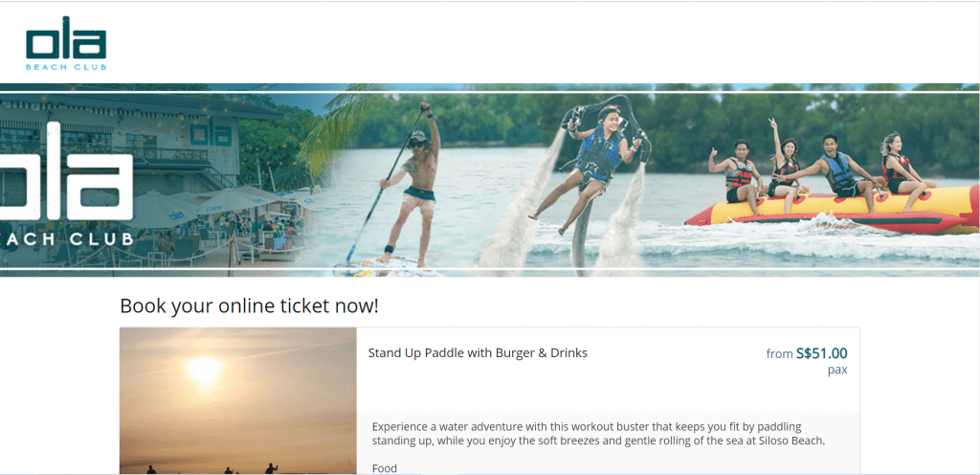The width and height of the screenshot is (980, 475).
Task: Open Stand Up Paddle with Burger & Drinks
Action: [478, 353]
